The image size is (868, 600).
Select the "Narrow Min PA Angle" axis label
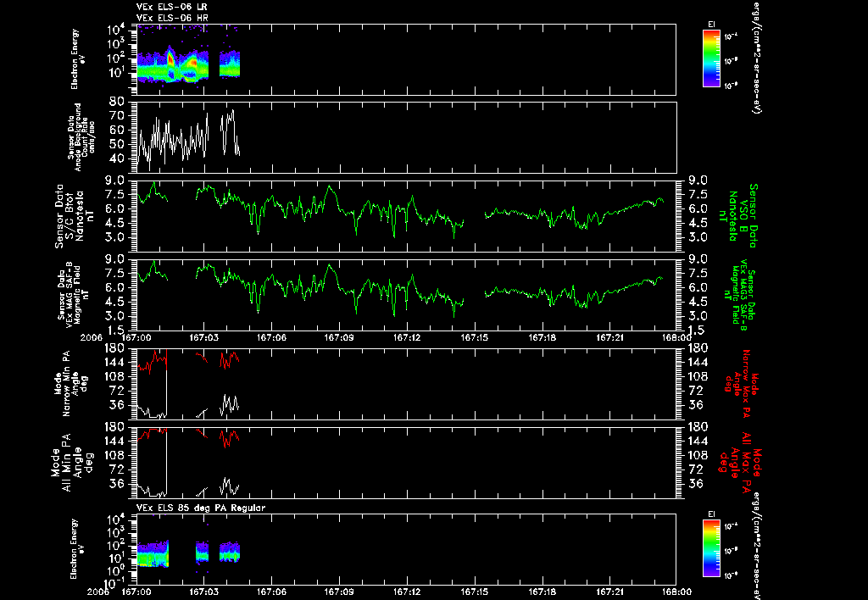click(70, 384)
